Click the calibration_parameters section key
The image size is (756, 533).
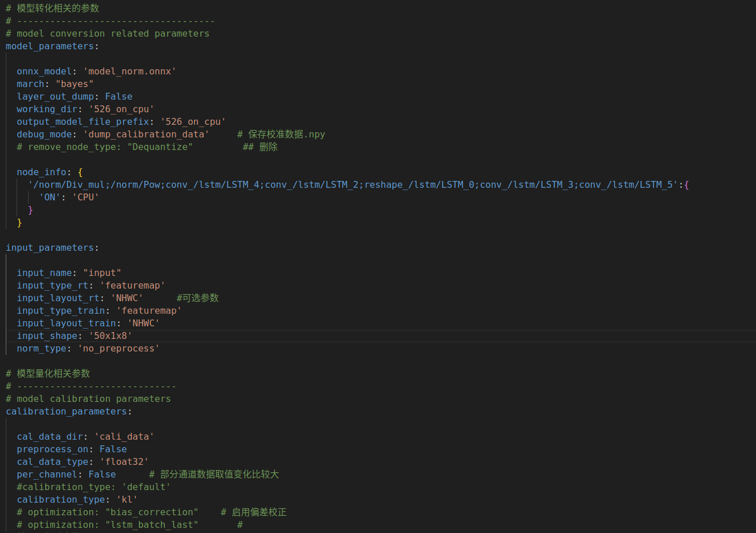(x=66, y=412)
